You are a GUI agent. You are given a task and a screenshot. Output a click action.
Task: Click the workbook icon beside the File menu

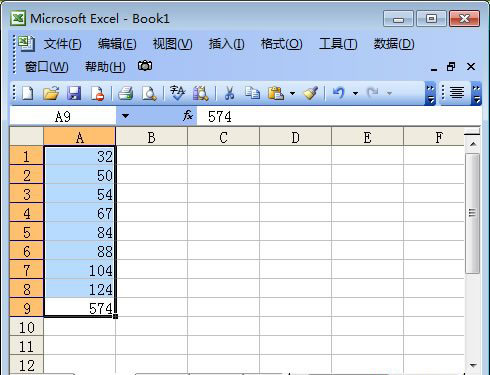tap(26, 44)
